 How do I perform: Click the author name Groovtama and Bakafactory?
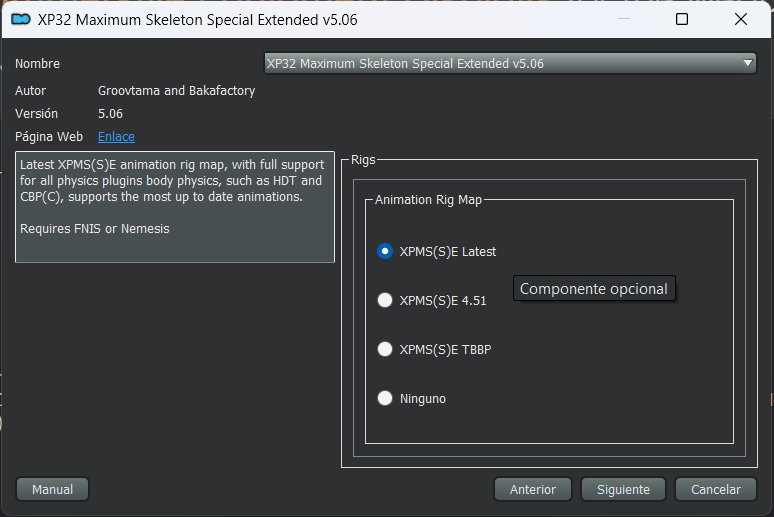[176, 91]
